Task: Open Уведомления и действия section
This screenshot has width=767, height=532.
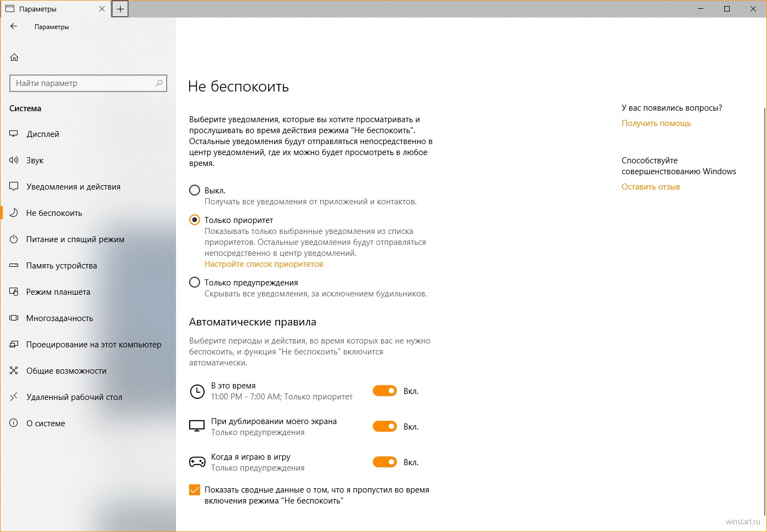Action: coord(73,187)
